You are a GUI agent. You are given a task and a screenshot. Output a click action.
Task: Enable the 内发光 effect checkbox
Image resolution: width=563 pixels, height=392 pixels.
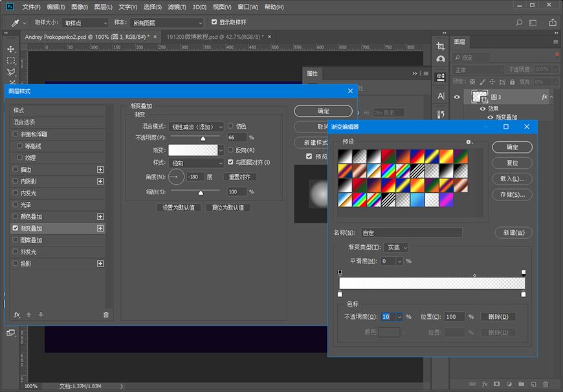coord(15,193)
